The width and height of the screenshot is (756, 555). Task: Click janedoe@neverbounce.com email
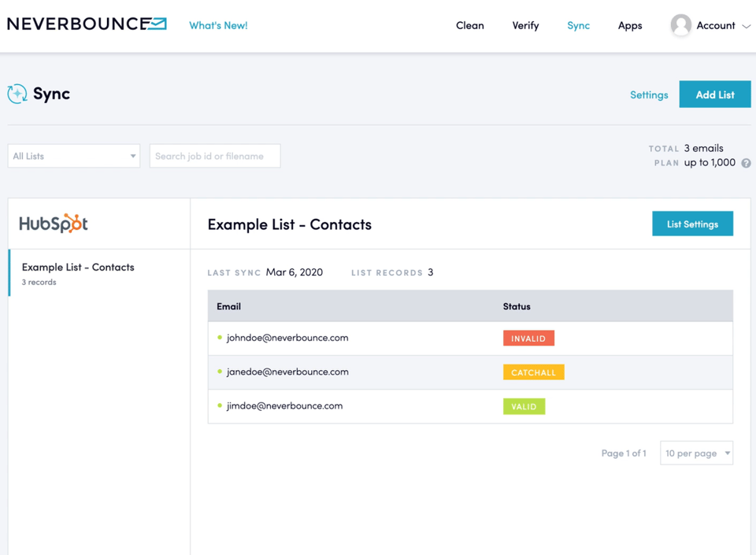click(x=287, y=372)
